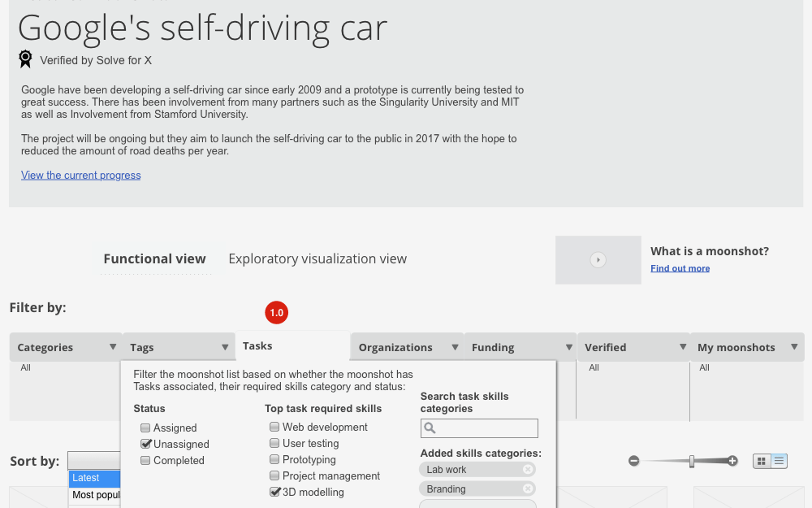Screen dimensions: 812x508
Task: Open the View the current progress link
Action: click(x=81, y=175)
